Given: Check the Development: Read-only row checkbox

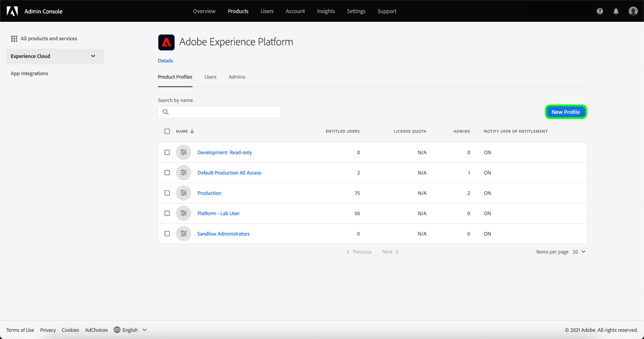Looking at the screenshot, I should click(167, 152).
